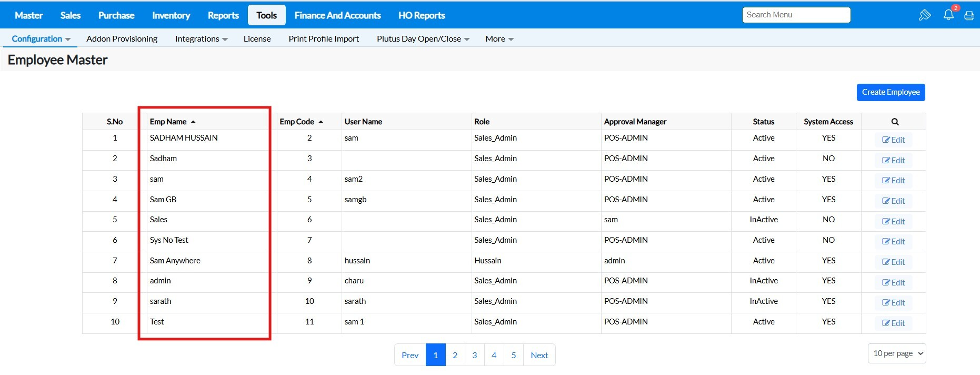Click the printer icon in header
Viewport: 980px width, 375px height.
coord(969,15)
